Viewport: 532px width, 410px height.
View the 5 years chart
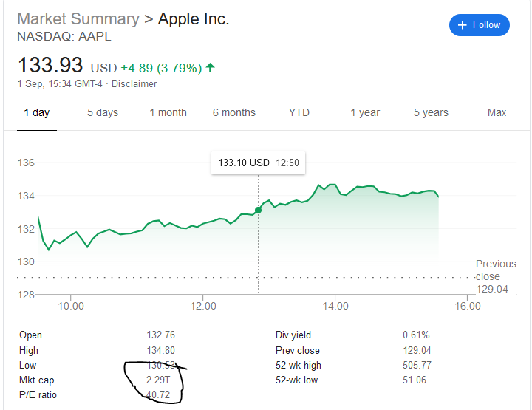pos(431,112)
